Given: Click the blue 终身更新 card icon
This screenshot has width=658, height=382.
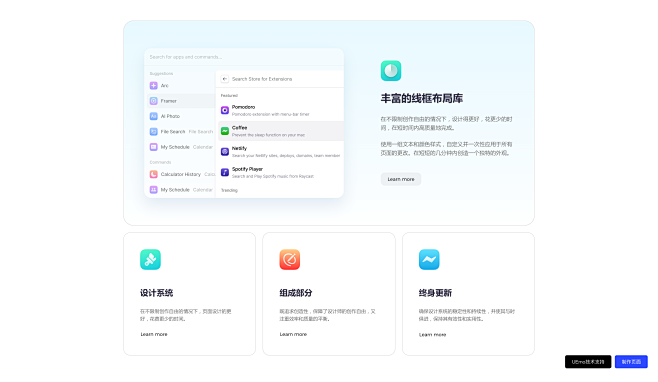Looking at the screenshot, I should (429, 259).
